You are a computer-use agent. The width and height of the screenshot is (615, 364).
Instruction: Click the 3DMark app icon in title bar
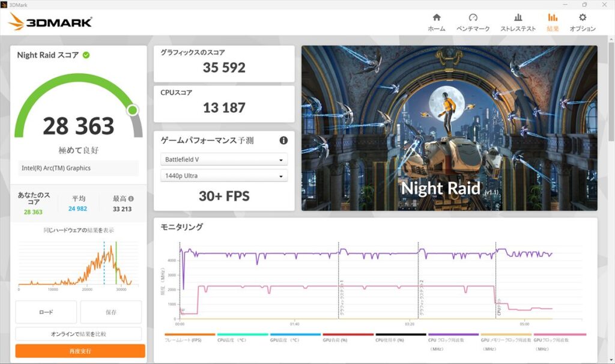[x=4, y=5]
